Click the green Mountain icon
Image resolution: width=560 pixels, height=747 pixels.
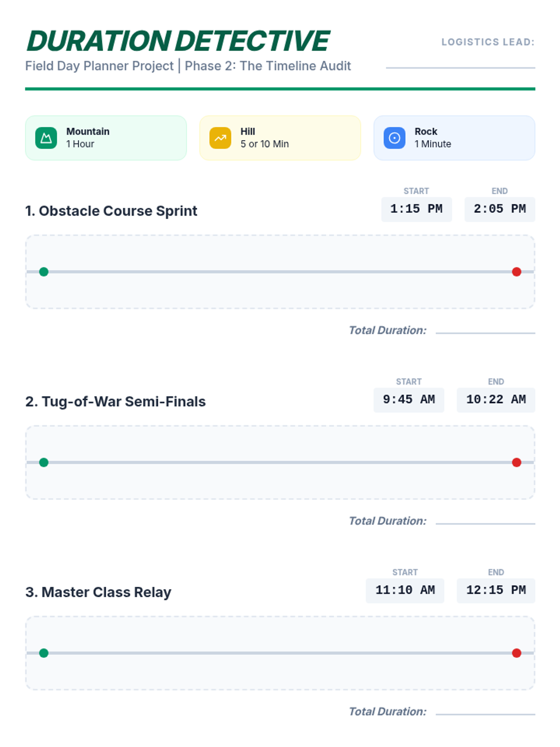(x=46, y=138)
